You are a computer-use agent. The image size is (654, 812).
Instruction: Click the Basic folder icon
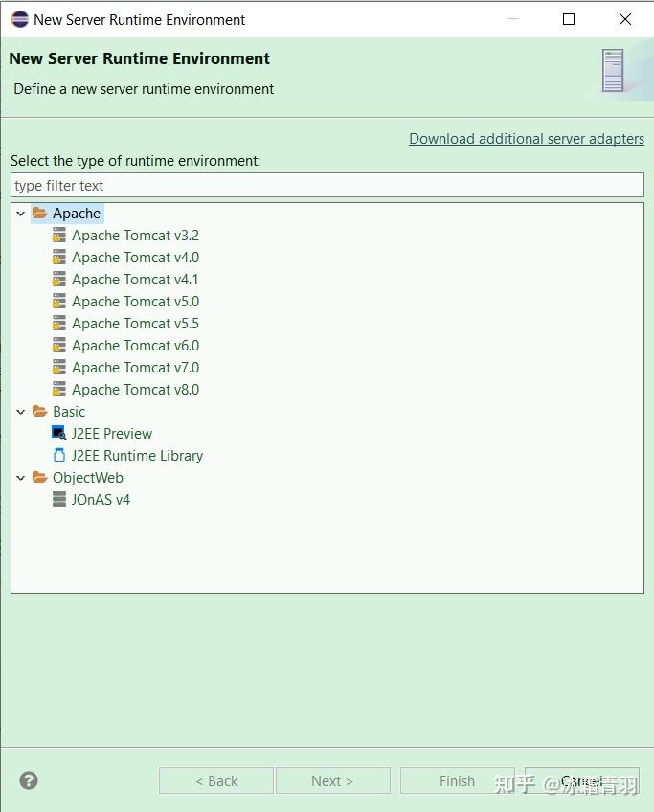point(40,411)
